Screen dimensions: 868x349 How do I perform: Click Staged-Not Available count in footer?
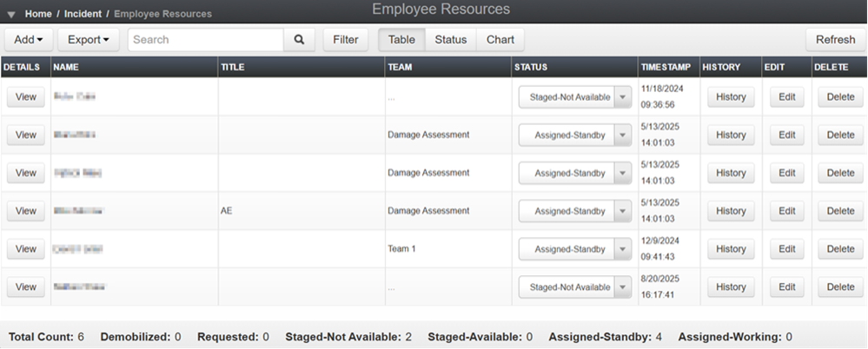pyautogui.click(x=348, y=337)
